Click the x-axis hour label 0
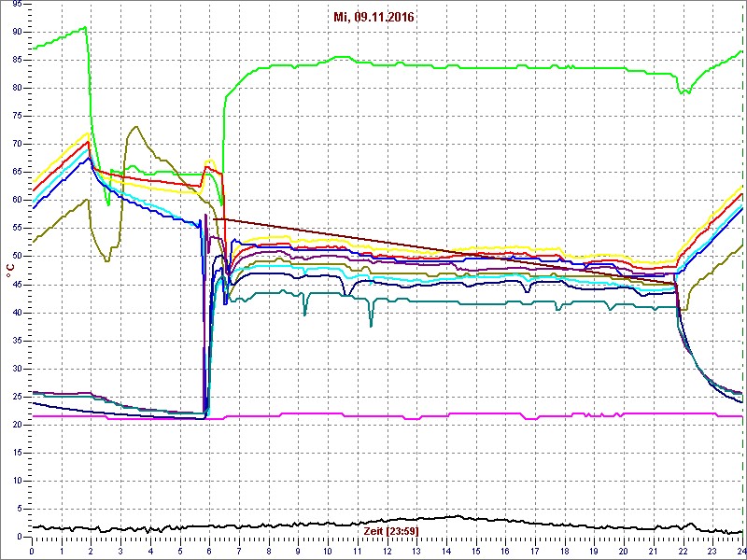The width and height of the screenshot is (747, 560). (x=32, y=551)
